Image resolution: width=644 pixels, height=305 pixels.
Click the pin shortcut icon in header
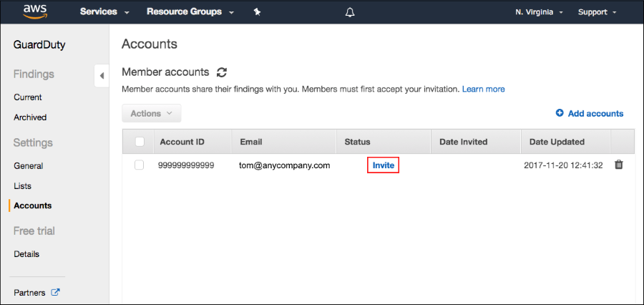click(x=257, y=12)
